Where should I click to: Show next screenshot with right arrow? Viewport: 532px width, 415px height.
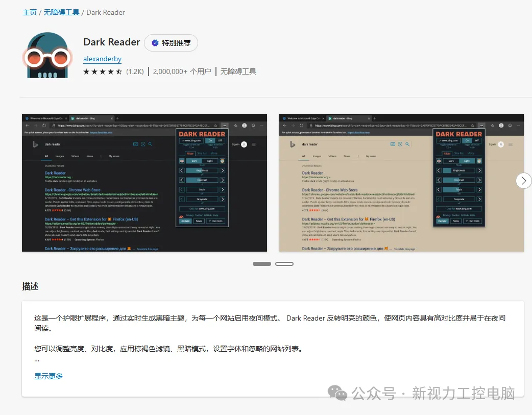523,181
